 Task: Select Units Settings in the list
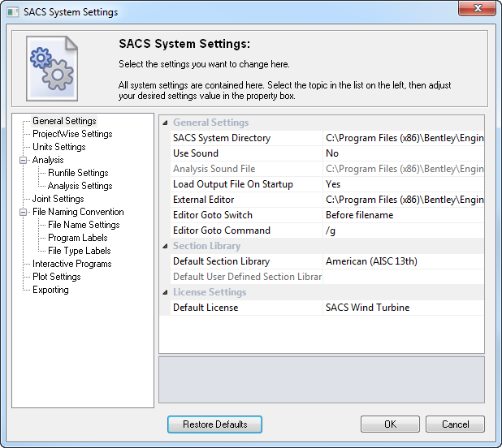click(x=58, y=147)
